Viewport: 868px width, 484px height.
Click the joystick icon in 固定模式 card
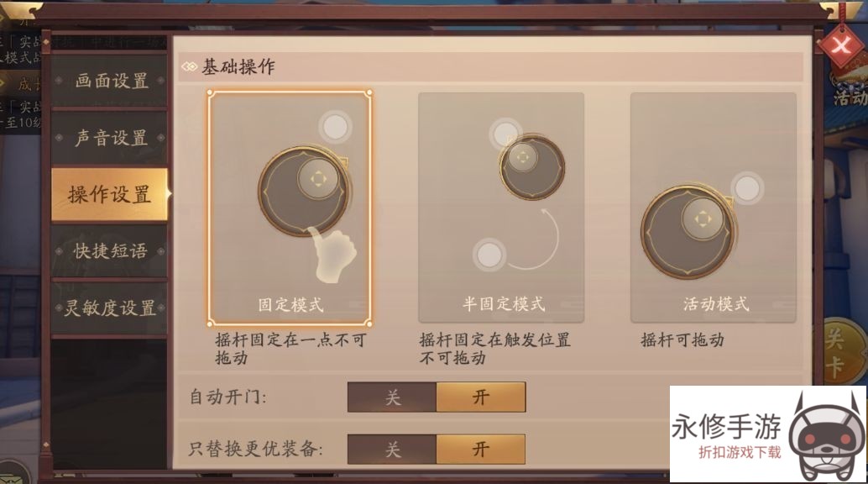[305, 190]
